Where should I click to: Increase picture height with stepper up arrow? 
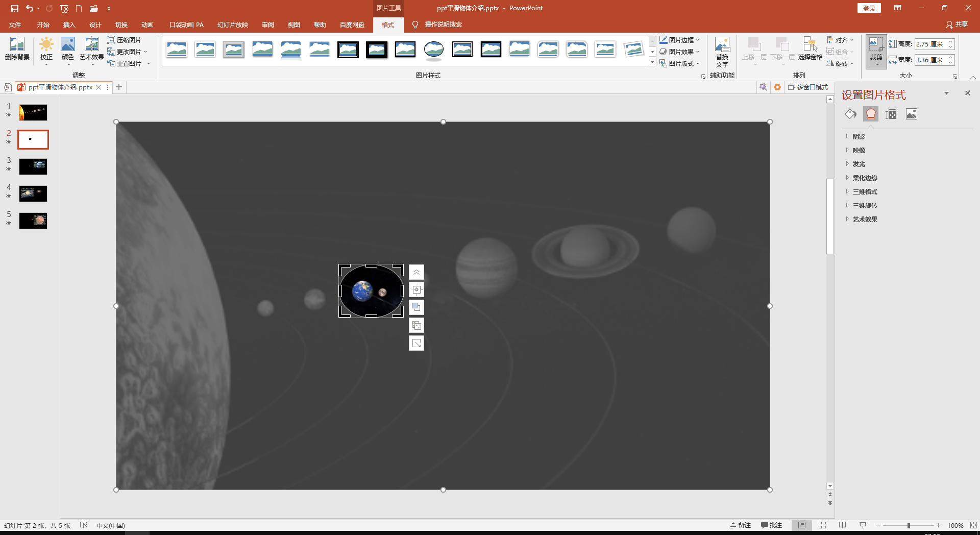(951, 42)
